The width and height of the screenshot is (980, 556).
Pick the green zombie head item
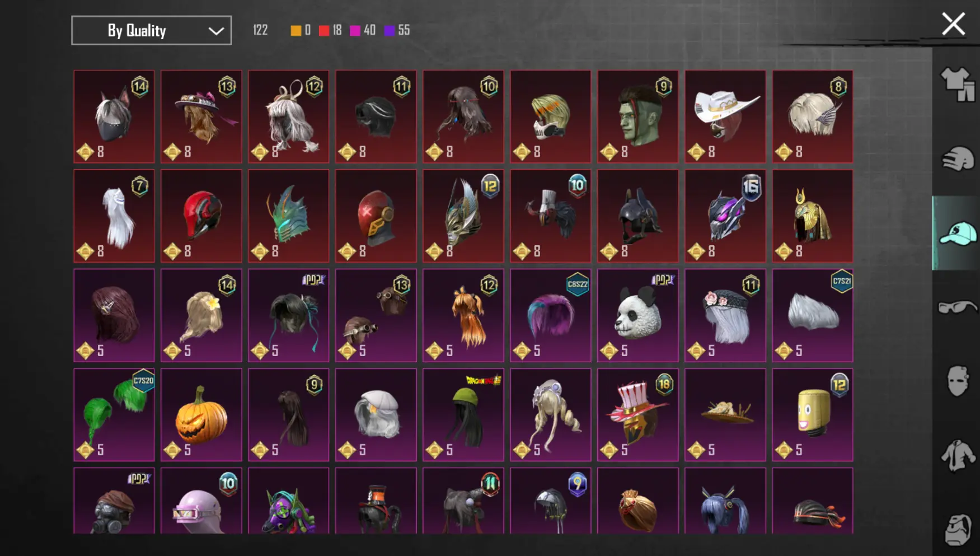[x=638, y=116]
